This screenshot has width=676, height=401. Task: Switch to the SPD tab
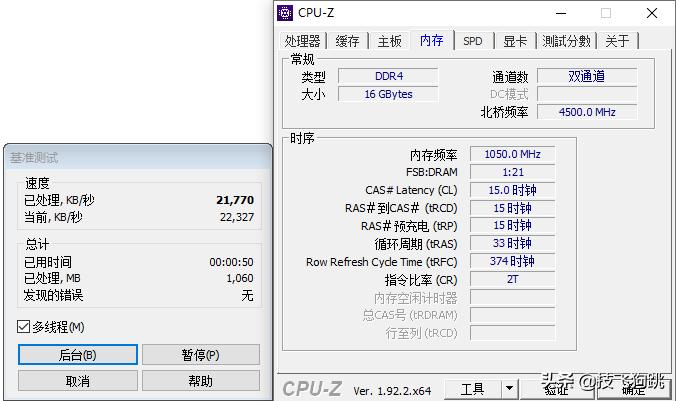473,41
